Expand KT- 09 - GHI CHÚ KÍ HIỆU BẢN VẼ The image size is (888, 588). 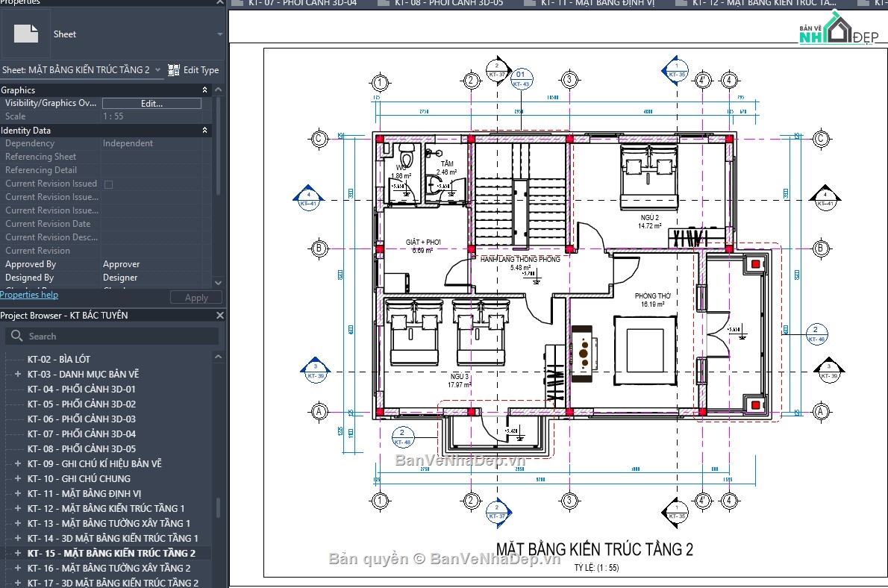coord(18,463)
